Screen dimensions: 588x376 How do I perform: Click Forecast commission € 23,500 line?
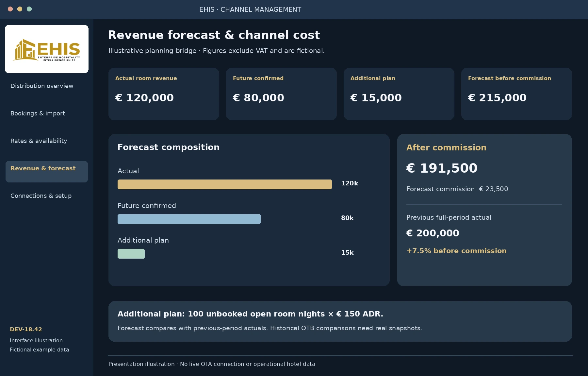pos(457,189)
